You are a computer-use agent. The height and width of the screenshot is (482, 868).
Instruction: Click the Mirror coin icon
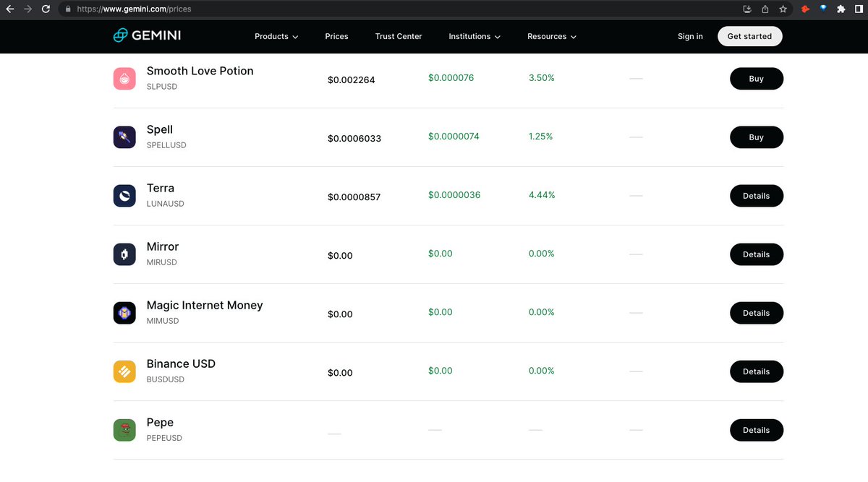click(124, 254)
